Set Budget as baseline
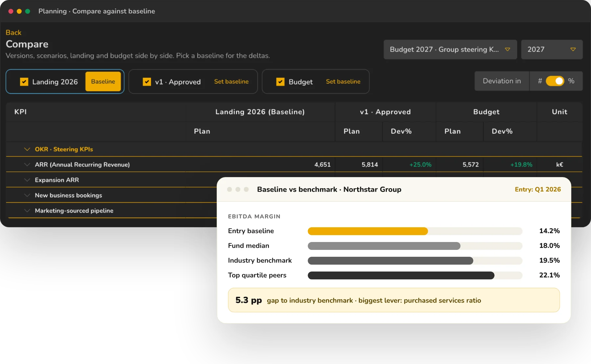Image resolution: width=591 pixels, height=364 pixels. pos(343,82)
